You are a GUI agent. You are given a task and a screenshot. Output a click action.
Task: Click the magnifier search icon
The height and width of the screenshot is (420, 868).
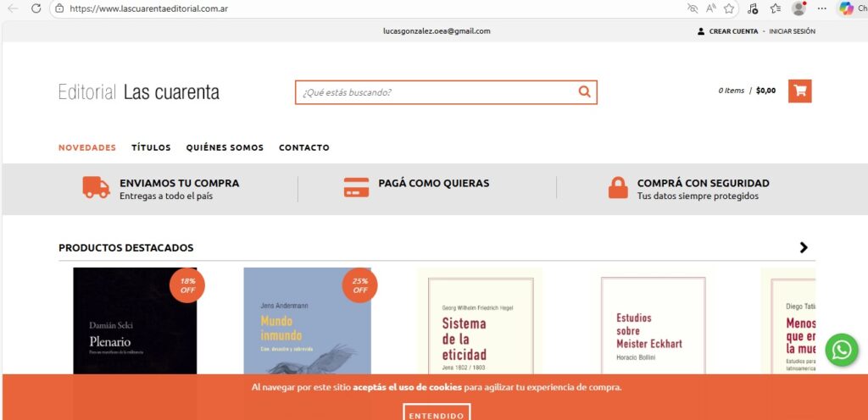[585, 91]
